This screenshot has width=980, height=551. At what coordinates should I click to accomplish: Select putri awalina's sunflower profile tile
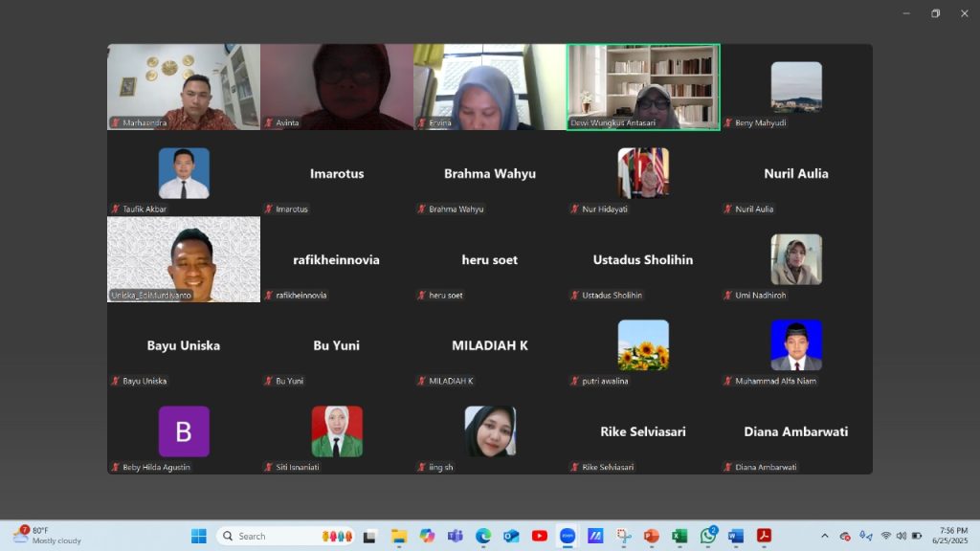tap(643, 345)
